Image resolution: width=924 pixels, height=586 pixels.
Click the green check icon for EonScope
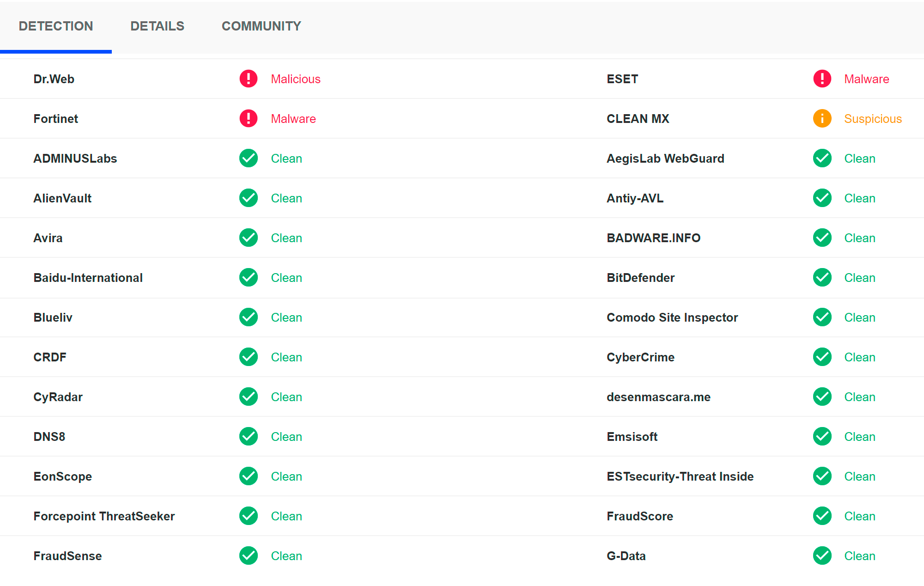[x=249, y=476]
